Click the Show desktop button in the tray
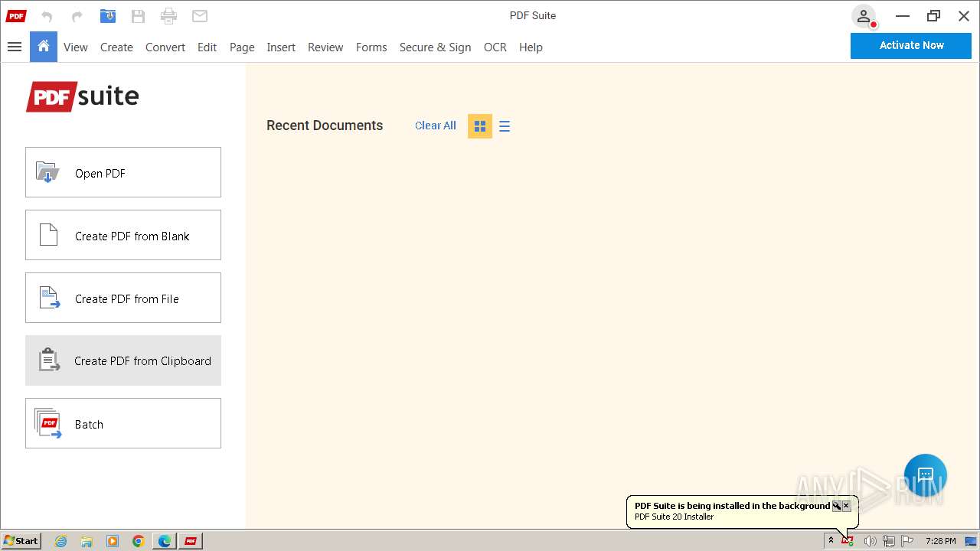This screenshot has height=551, width=980. [971, 541]
